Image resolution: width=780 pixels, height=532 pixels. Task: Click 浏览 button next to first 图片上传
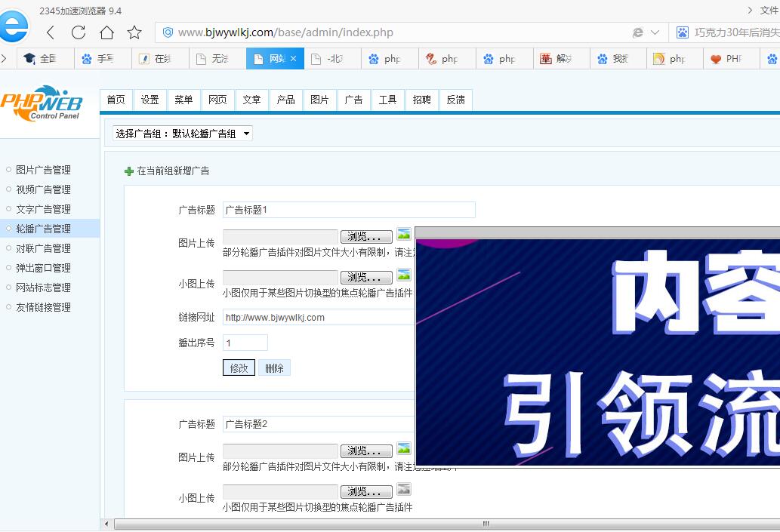pos(366,237)
